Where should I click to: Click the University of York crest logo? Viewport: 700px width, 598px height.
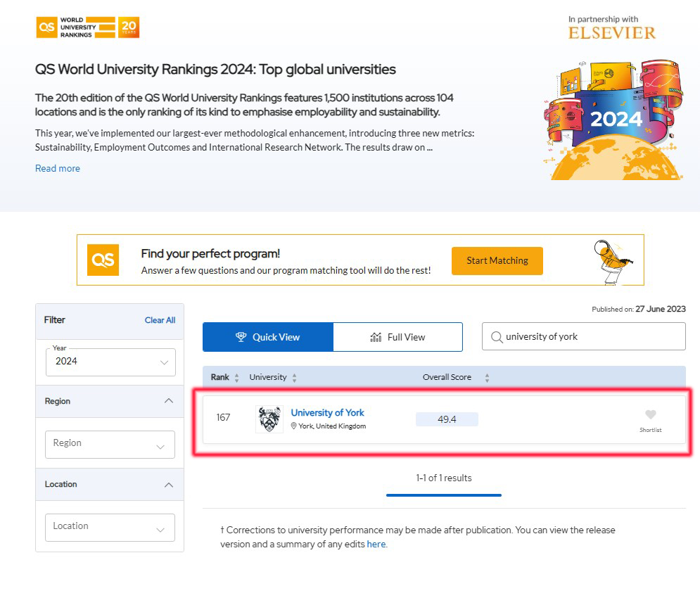(269, 419)
